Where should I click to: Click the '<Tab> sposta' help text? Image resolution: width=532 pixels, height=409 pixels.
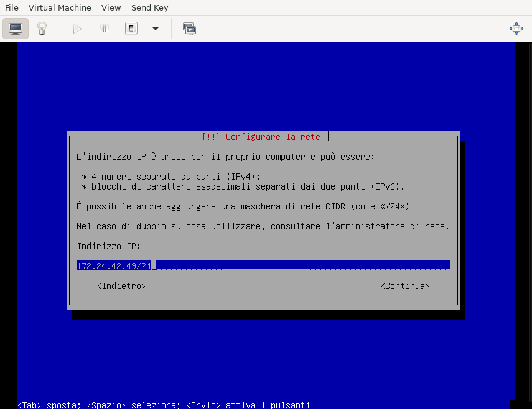click(x=49, y=405)
